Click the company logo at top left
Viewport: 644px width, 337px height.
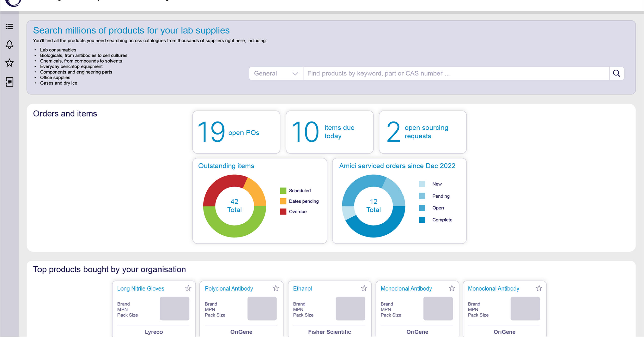pyautogui.click(x=13, y=3)
